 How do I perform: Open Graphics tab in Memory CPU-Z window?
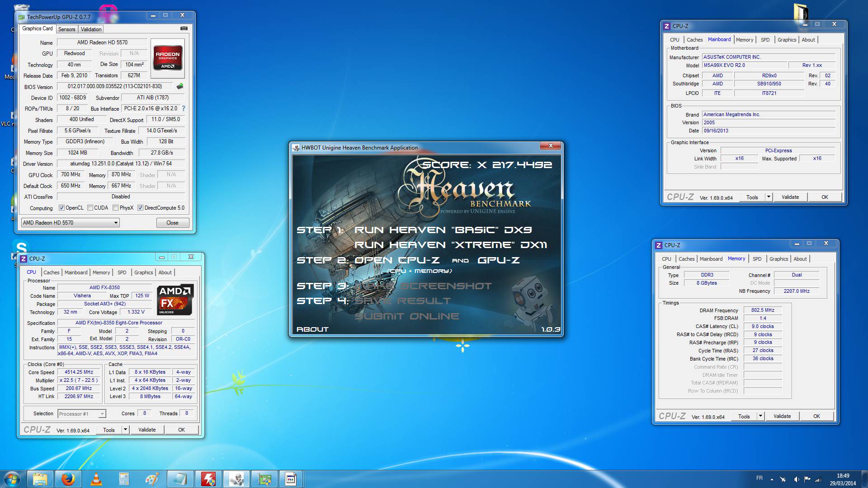click(778, 259)
